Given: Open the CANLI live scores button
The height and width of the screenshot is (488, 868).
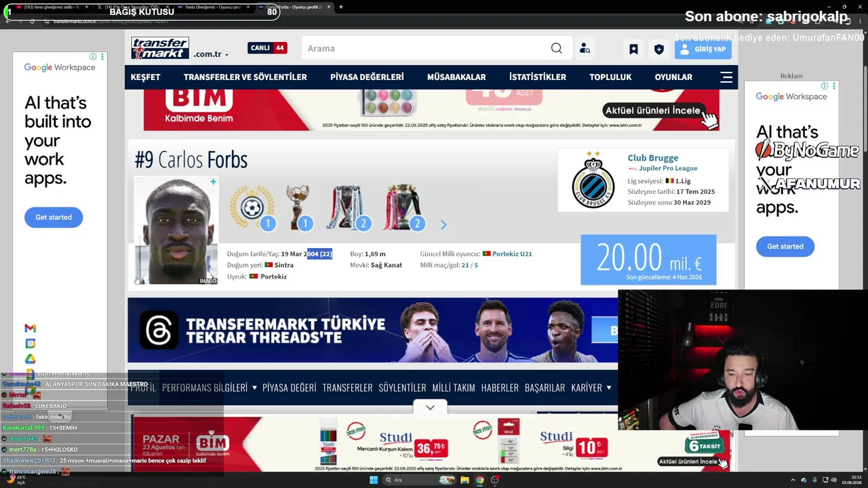Looking at the screenshot, I should [267, 48].
